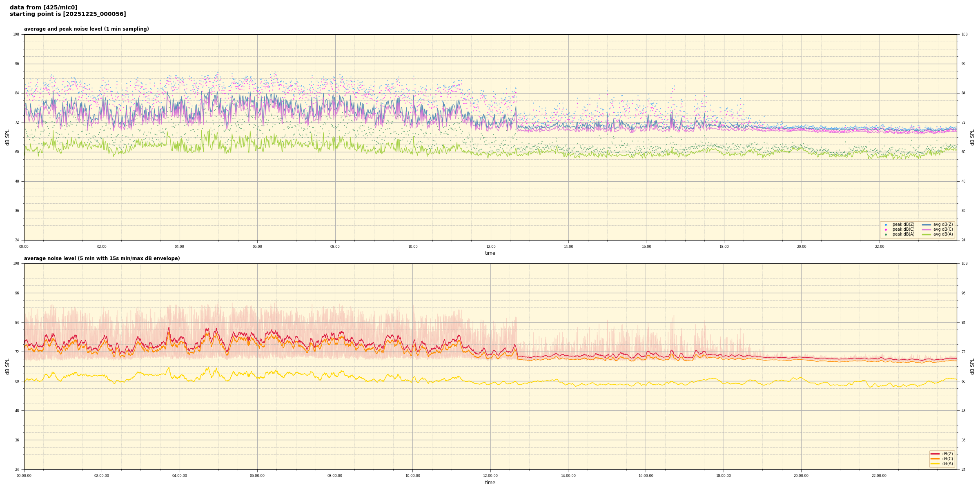Select avg dB(Z) line sample in top legend
This screenshot has width=980, height=490.
[x=927, y=225]
